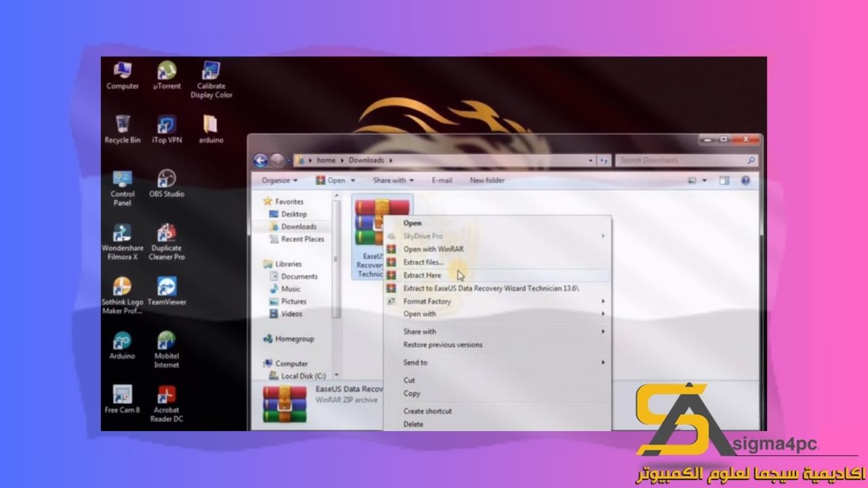Viewport: 868px width, 488px height.
Task: Open the arduino folder on desktop
Action: click(210, 129)
